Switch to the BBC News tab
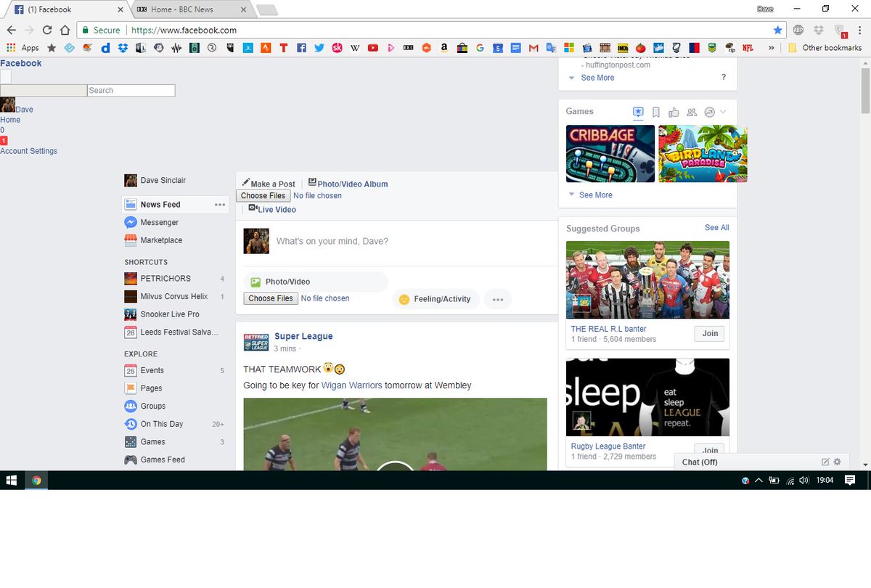Viewport: 871px width, 588px height. click(192, 9)
